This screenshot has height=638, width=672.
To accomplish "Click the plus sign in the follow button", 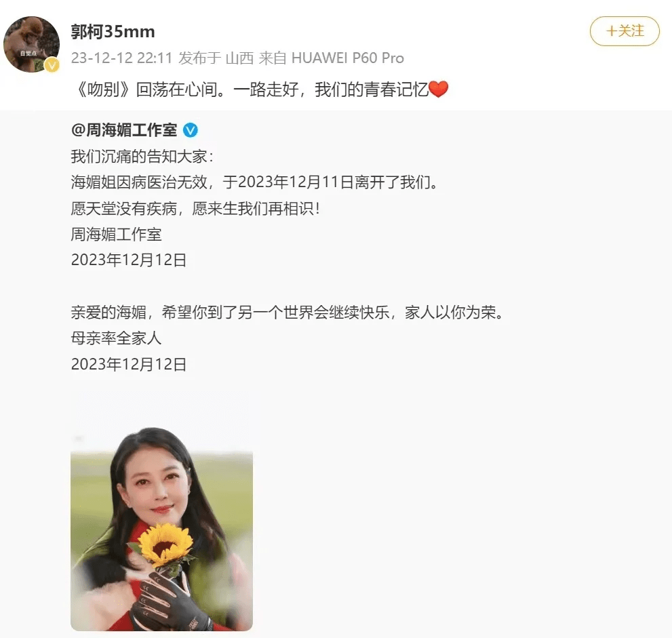I will click(x=611, y=31).
